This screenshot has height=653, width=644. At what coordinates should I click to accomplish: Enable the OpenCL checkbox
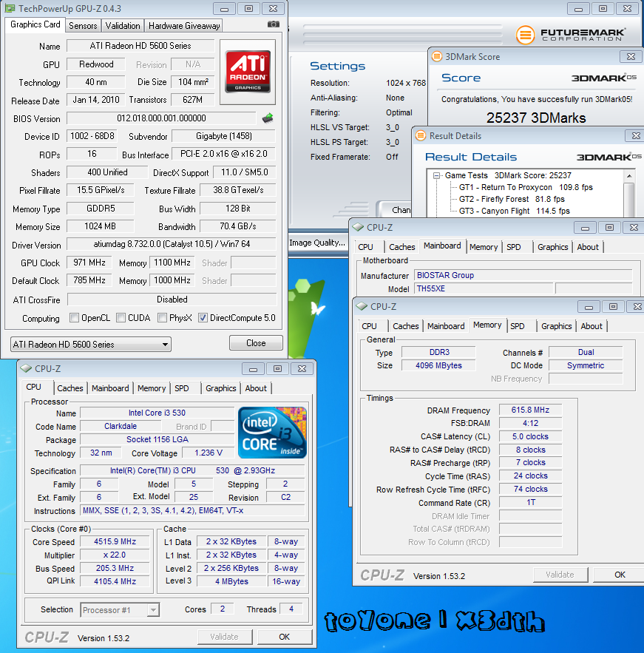[x=74, y=318]
